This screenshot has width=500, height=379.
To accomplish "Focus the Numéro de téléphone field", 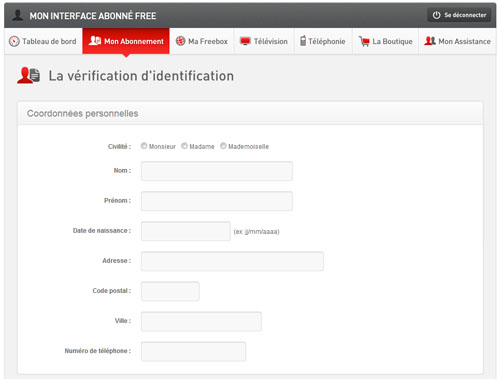I will coord(193,352).
